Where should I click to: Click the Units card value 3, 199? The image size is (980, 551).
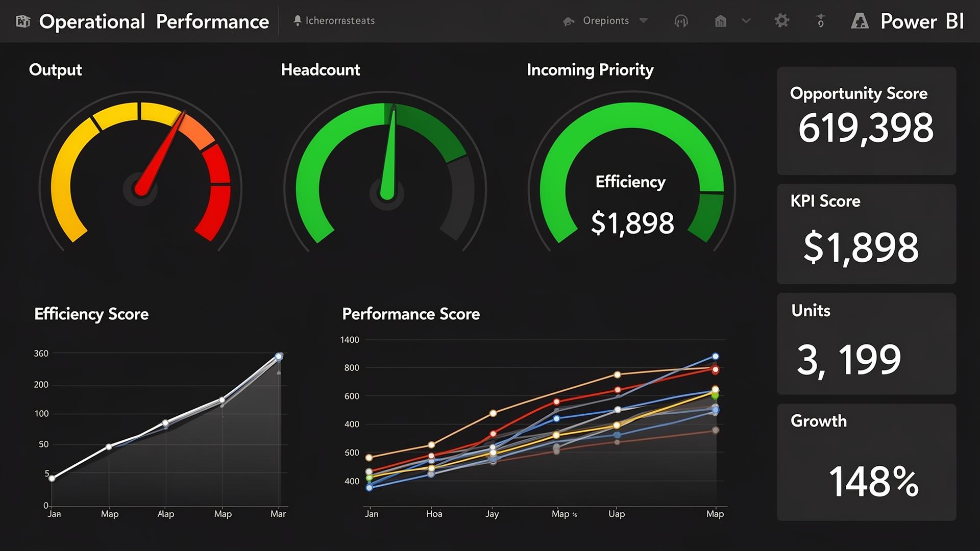point(849,360)
